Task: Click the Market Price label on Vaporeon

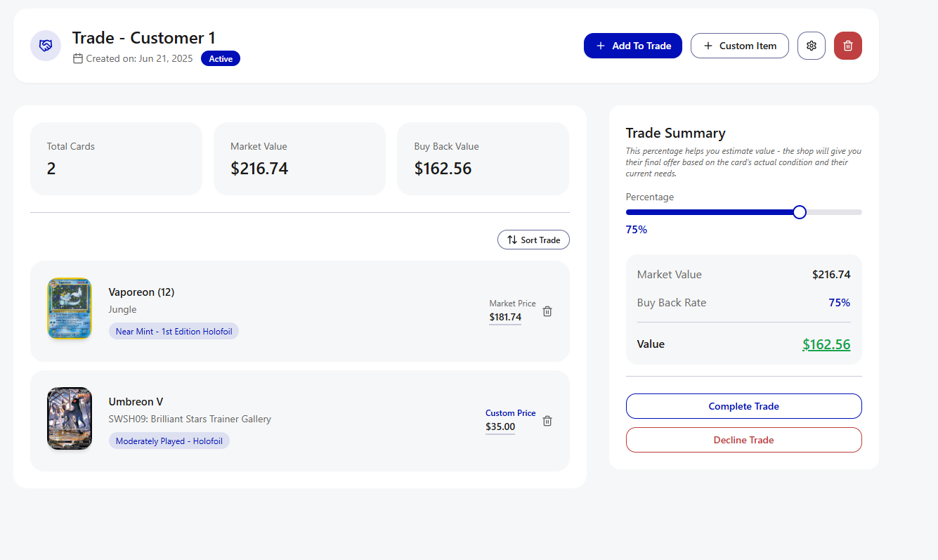Action: [512, 304]
